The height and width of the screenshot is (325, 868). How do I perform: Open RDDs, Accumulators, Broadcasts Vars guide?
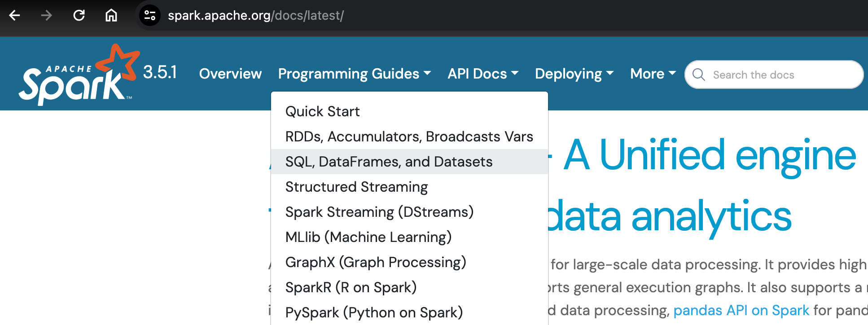409,136
